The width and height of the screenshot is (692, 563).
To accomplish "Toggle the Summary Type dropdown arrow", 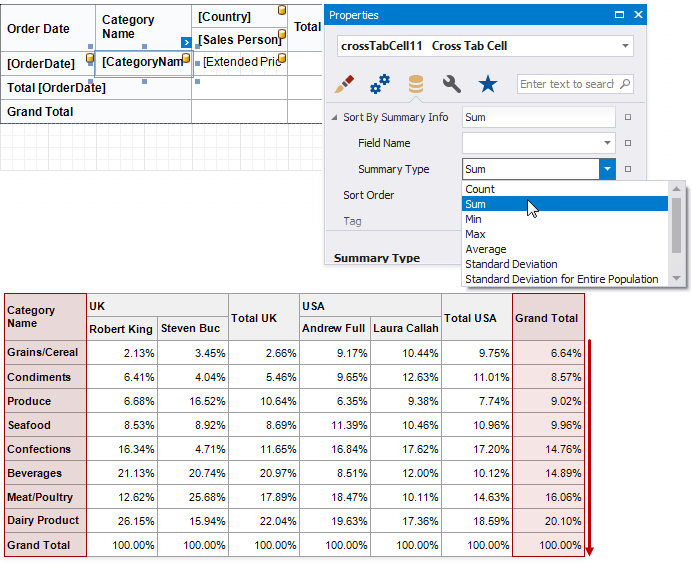I will [x=607, y=169].
